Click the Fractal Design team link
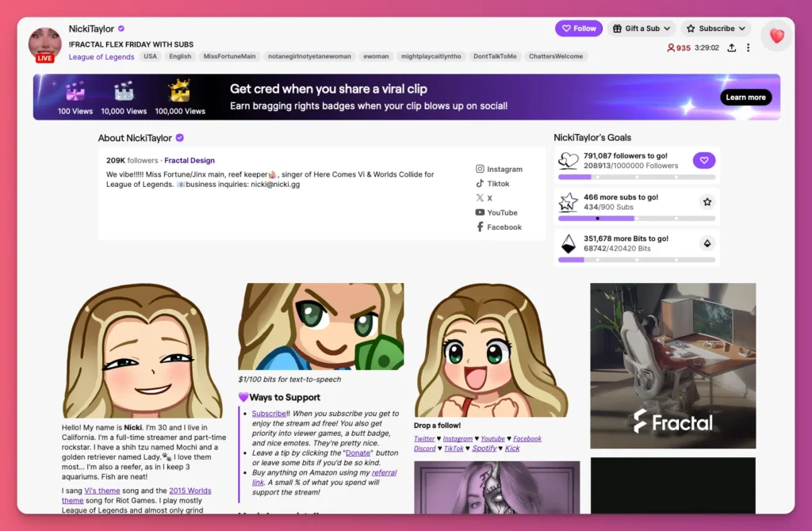812x531 pixels. [190, 161]
